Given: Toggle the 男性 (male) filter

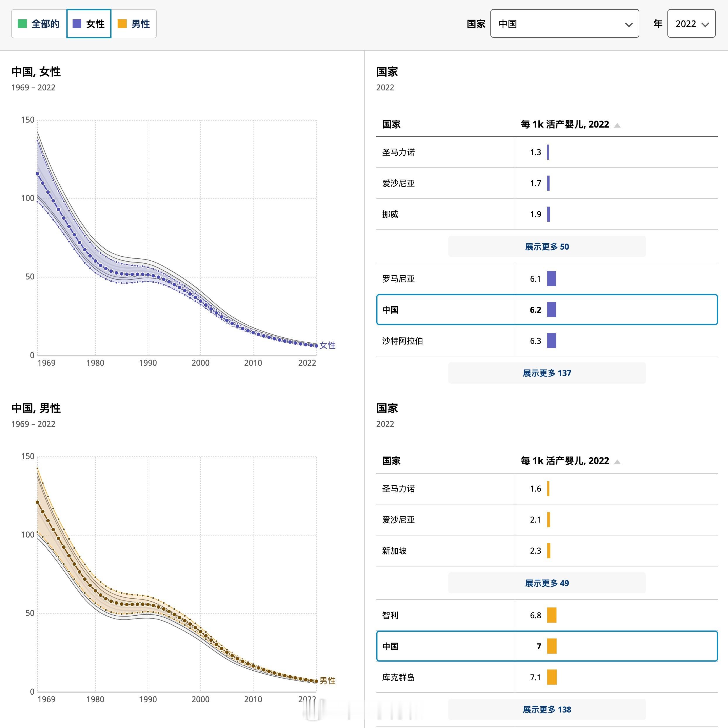Looking at the screenshot, I should (134, 24).
